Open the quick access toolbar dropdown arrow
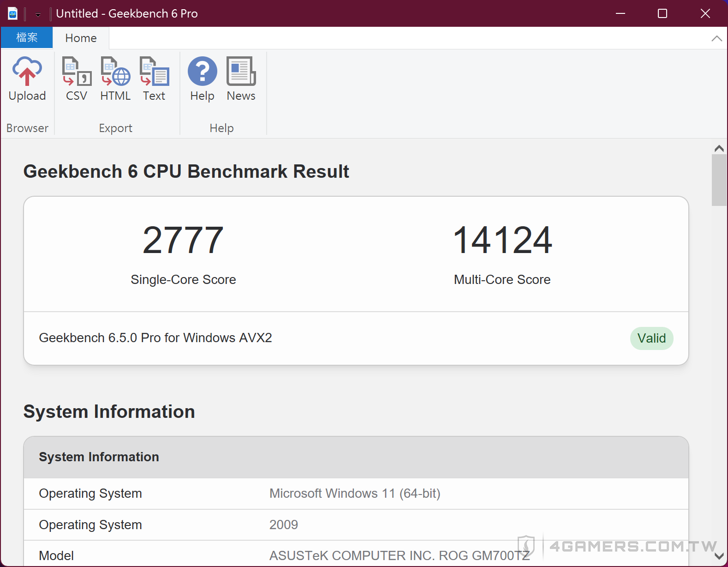This screenshot has height=567, width=728. (38, 15)
